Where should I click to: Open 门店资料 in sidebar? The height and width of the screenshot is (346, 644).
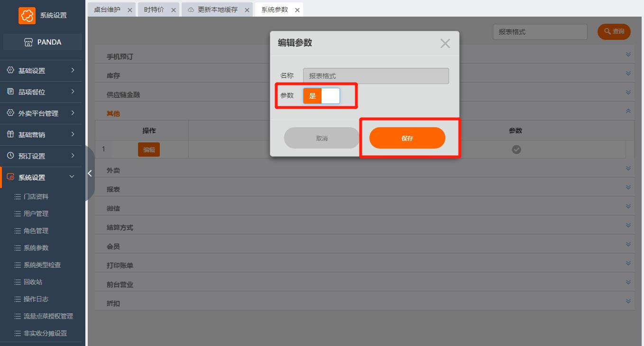click(36, 196)
